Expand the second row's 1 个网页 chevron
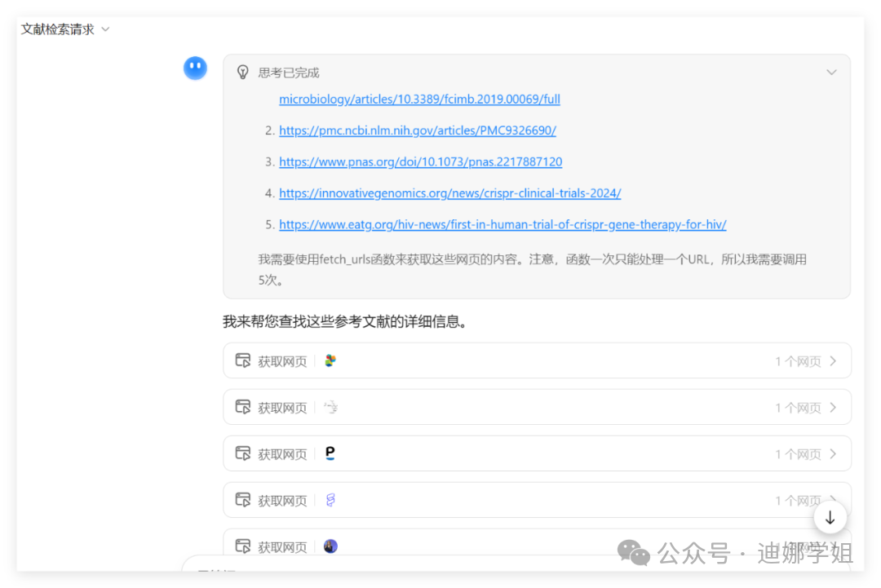Screen dimensions: 881x588 click(x=833, y=407)
